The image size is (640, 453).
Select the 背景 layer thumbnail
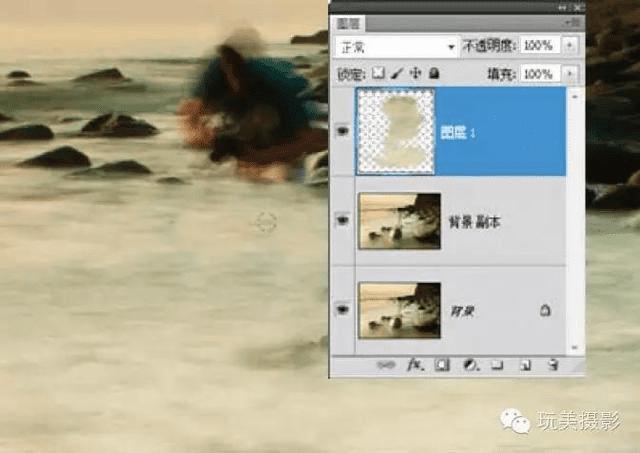click(400, 310)
